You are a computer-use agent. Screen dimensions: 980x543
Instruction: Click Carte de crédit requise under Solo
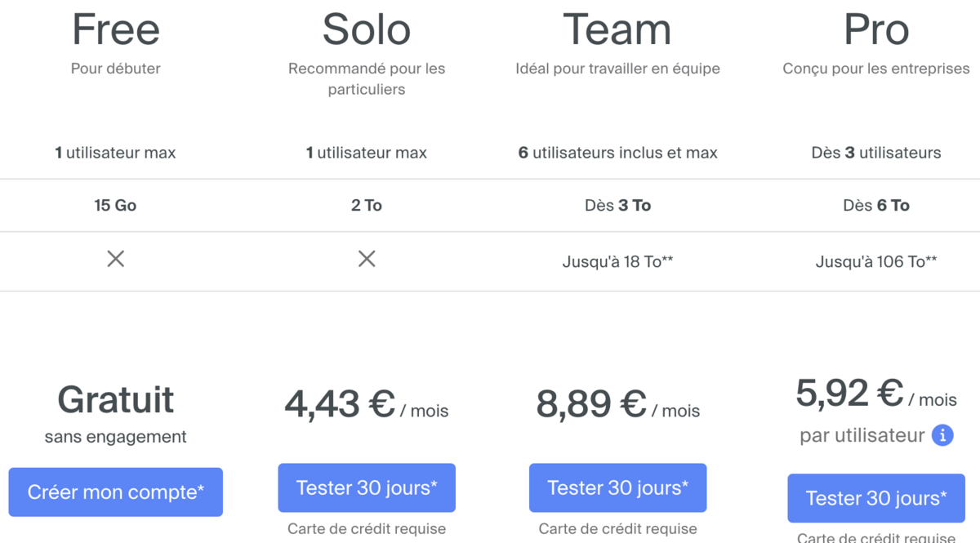coord(367,529)
